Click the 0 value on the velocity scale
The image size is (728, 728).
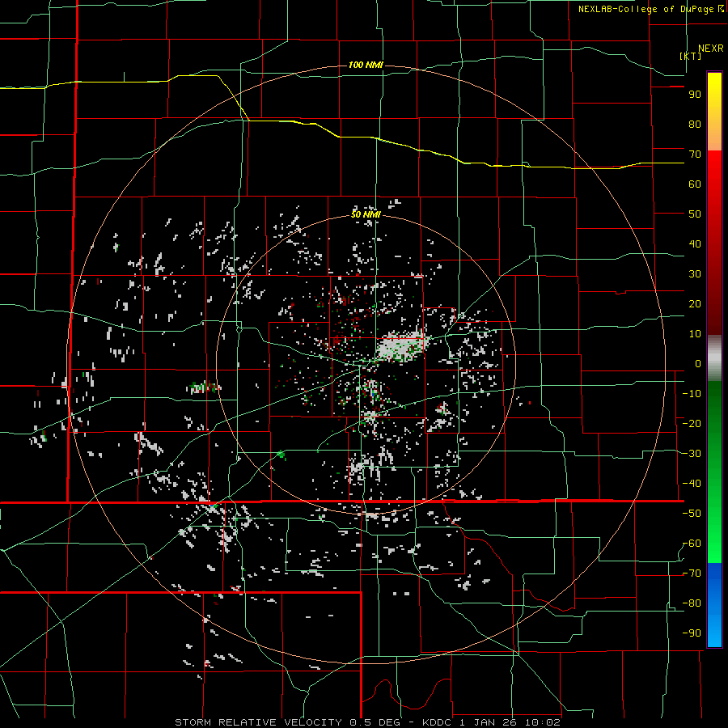click(698, 364)
